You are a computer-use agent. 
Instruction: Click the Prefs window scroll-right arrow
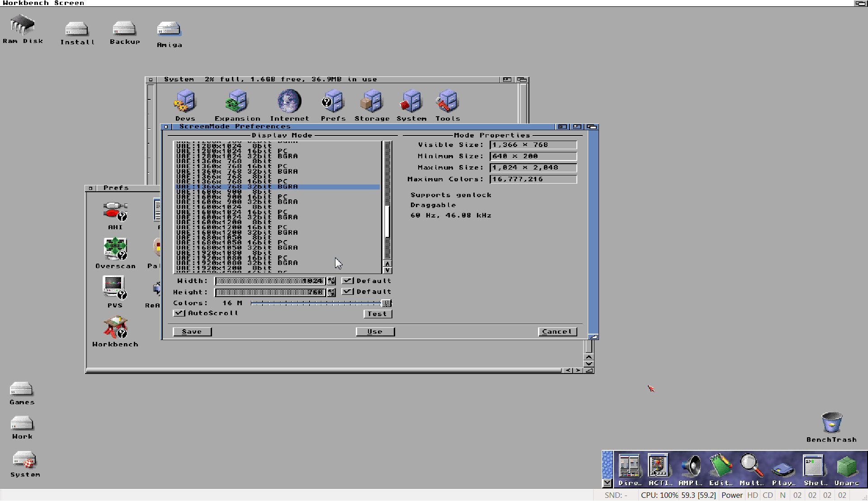pos(578,370)
